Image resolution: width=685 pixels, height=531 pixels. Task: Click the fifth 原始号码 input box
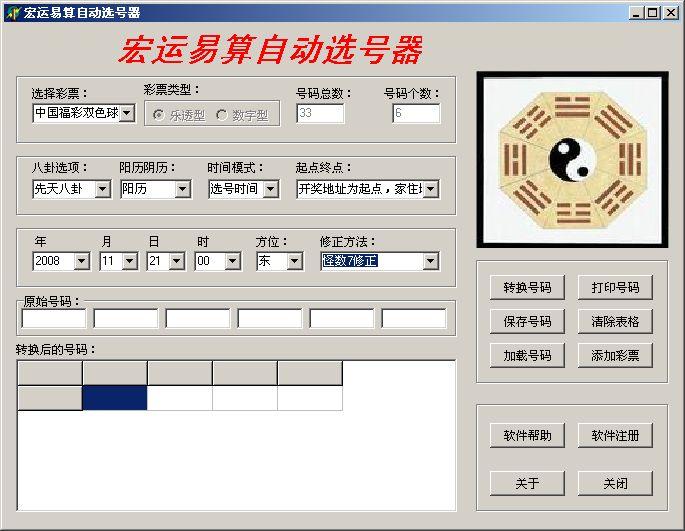pyautogui.click(x=342, y=318)
